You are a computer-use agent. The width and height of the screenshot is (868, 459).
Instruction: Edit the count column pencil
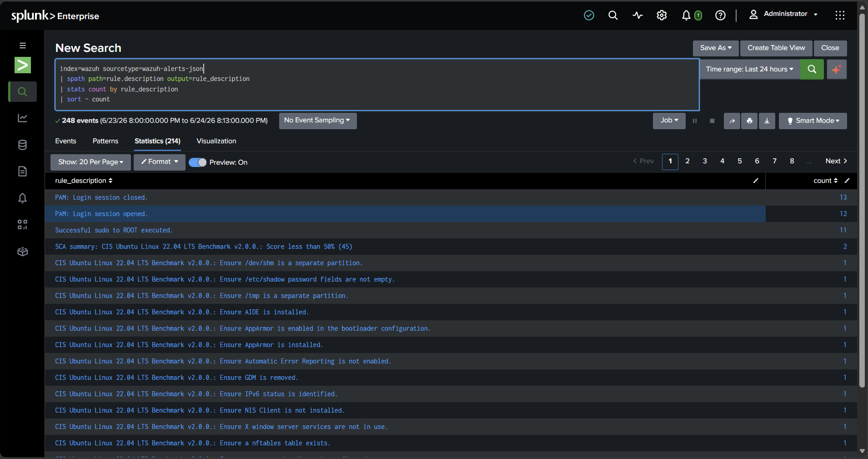(x=847, y=181)
